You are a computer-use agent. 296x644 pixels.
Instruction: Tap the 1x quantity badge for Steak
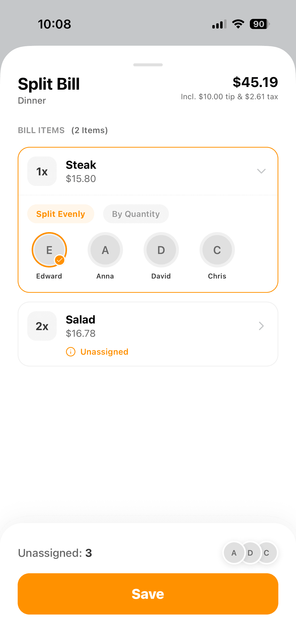coord(42,171)
